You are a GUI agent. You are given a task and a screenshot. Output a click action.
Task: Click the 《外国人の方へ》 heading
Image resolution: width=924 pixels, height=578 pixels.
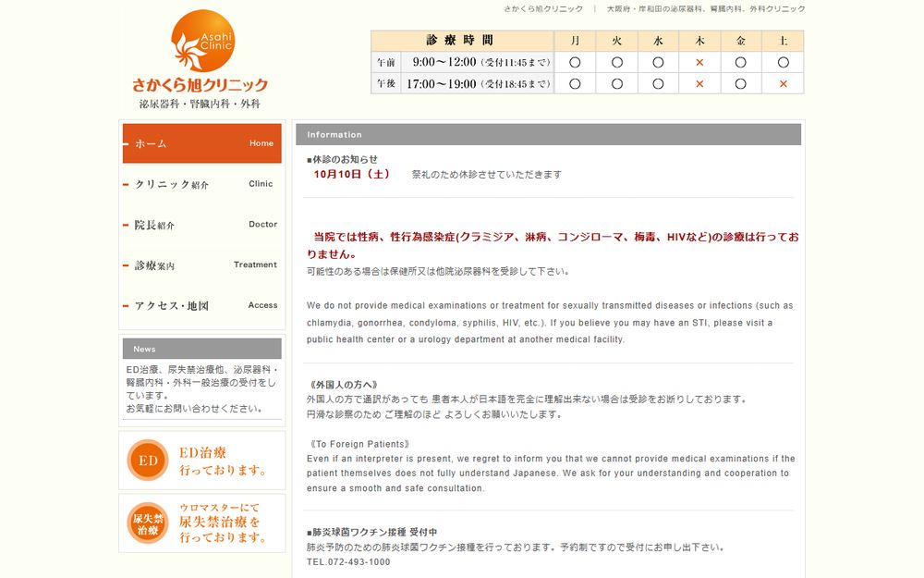pyautogui.click(x=343, y=385)
